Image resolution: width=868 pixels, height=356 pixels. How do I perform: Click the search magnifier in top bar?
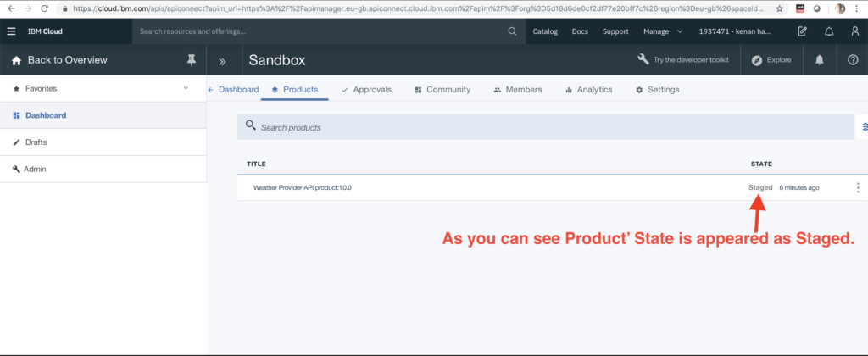point(511,32)
